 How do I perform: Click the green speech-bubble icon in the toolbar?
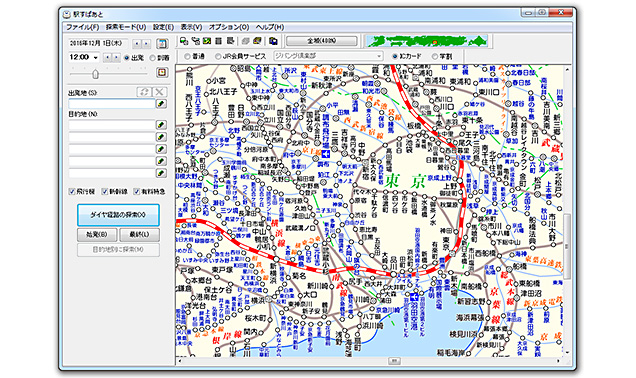click(x=184, y=41)
